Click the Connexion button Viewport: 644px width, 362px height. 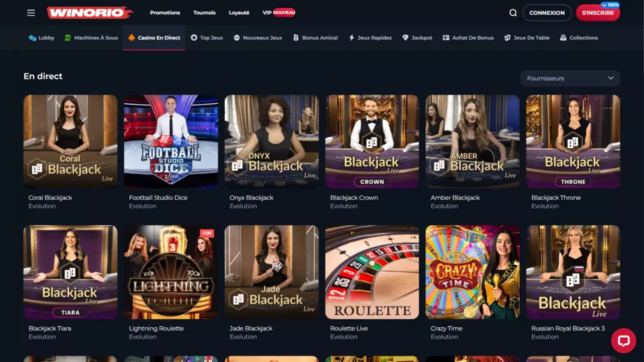547,13
